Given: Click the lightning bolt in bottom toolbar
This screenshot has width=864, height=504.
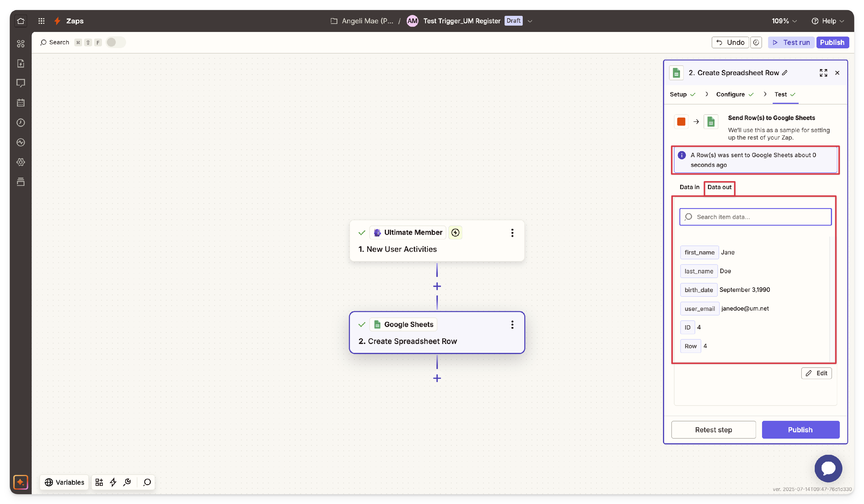Looking at the screenshot, I should [x=113, y=482].
